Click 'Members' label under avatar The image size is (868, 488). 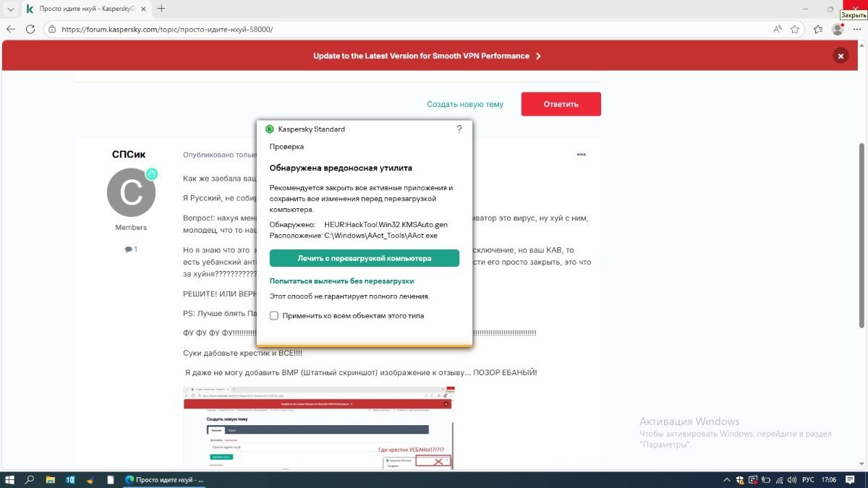131,228
